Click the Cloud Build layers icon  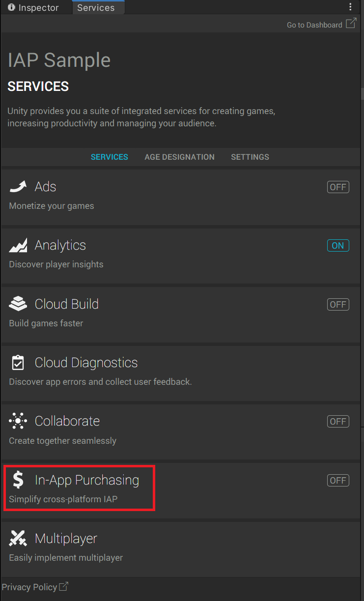pyautogui.click(x=18, y=304)
